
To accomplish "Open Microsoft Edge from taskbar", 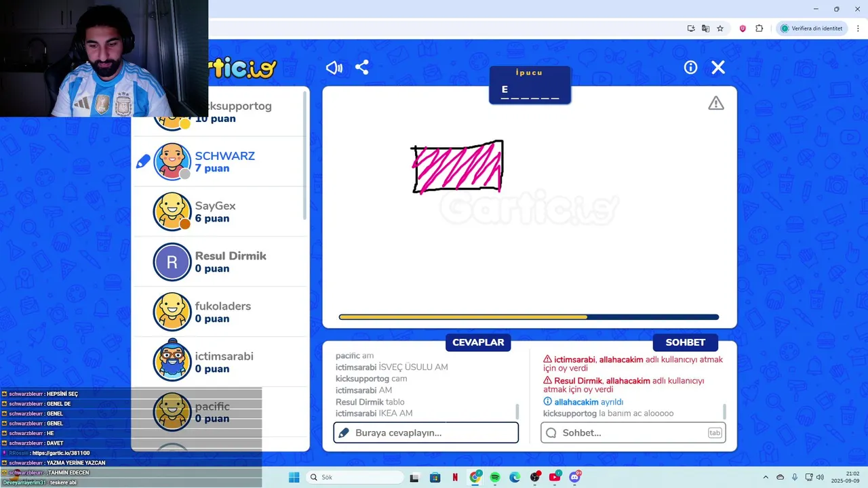I will point(515,477).
